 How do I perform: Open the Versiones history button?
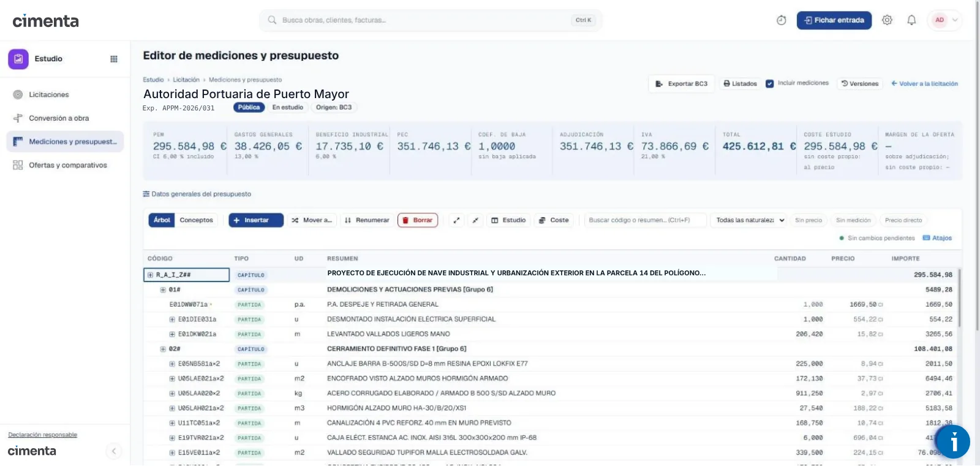pyautogui.click(x=860, y=84)
